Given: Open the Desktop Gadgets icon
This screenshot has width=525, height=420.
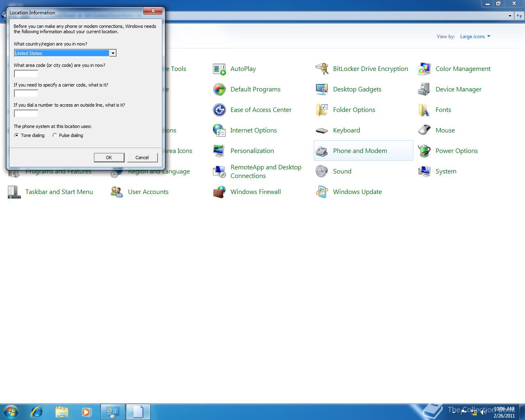Looking at the screenshot, I should pyautogui.click(x=322, y=89).
